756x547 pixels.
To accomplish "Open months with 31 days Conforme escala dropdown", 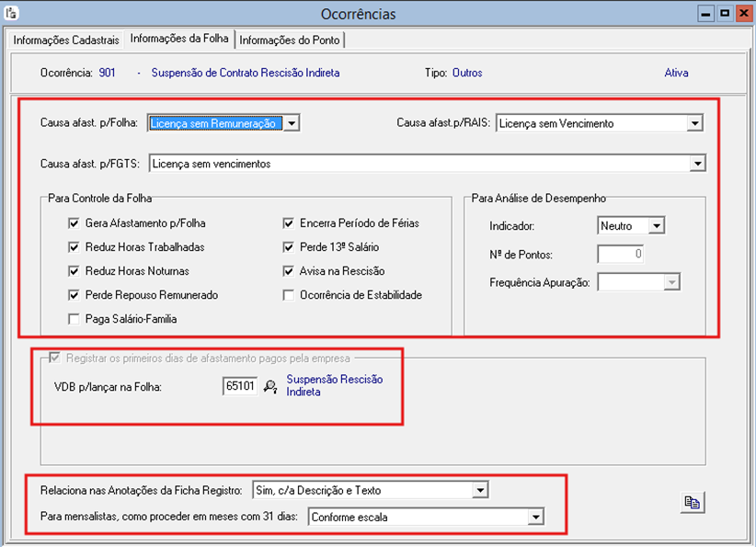I will [x=534, y=518].
